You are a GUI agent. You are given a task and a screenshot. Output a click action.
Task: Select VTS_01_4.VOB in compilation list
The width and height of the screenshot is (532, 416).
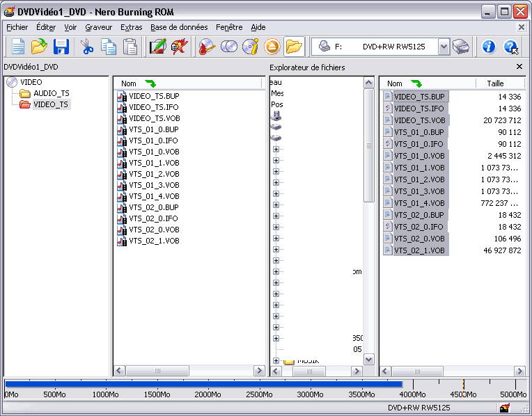coord(154,196)
